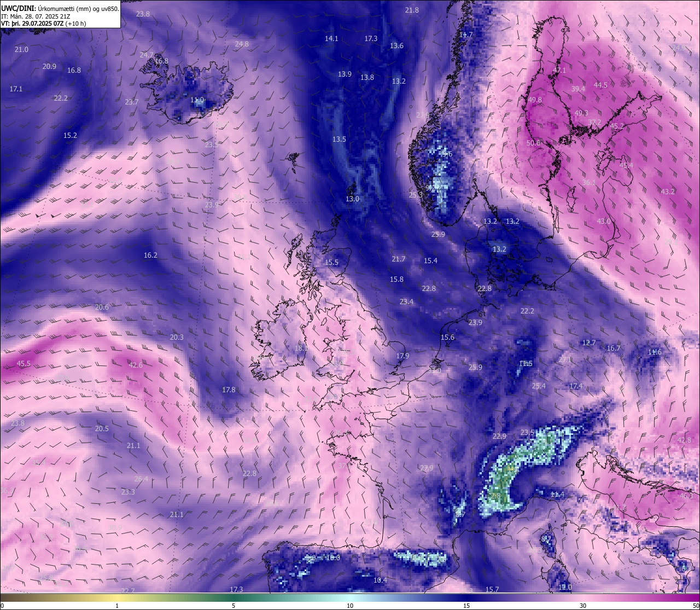Click the 20.6 value on the map

pyautogui.click(x=102, y=307)
